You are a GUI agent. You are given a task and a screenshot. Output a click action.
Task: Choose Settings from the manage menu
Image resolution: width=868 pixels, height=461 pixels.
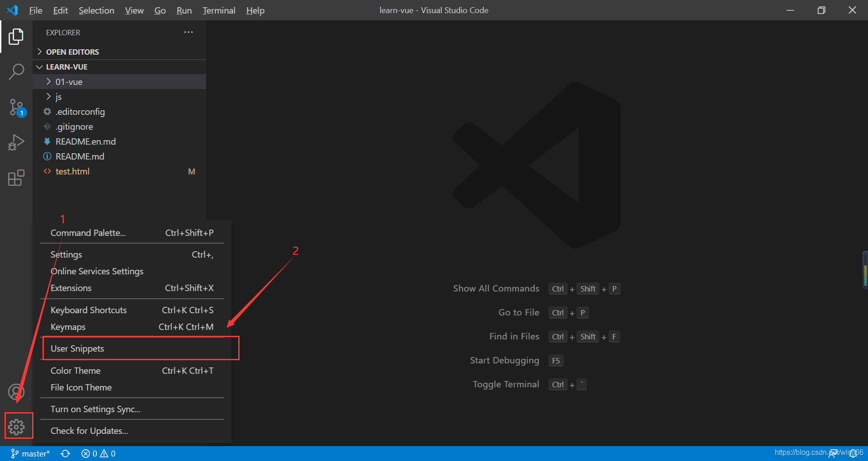coord(132,254)
